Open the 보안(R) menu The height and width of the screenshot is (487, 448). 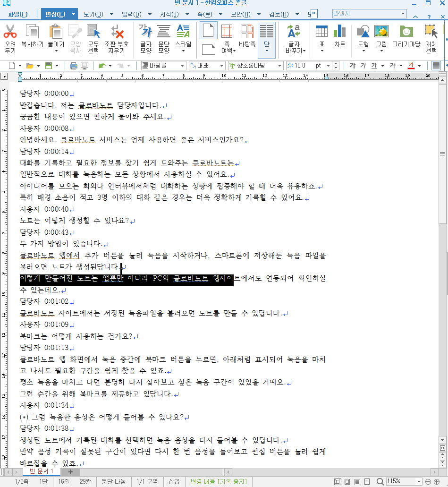pos(241,14)
